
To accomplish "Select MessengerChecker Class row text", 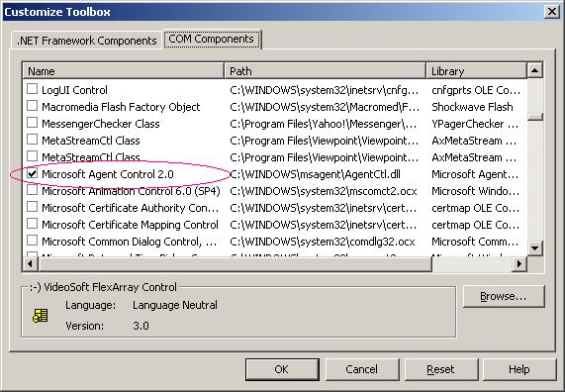I will click(x=101, y=124).
